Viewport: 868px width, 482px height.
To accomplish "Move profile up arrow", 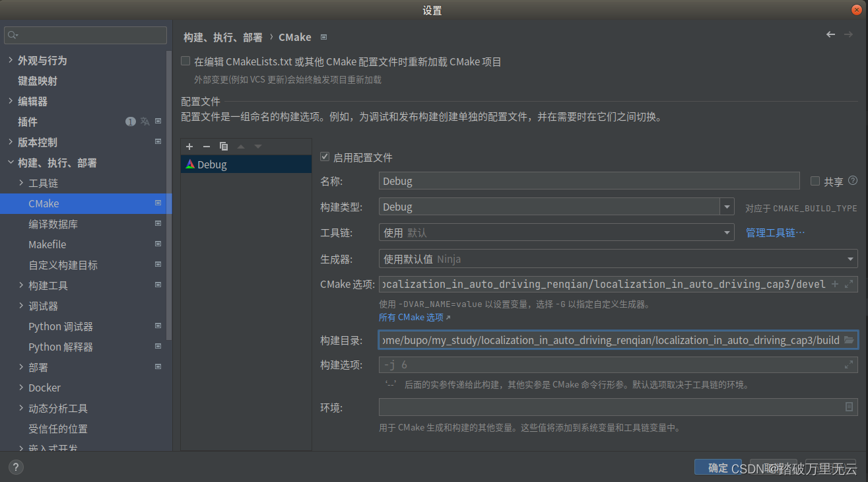I will (x=241, y=147).
